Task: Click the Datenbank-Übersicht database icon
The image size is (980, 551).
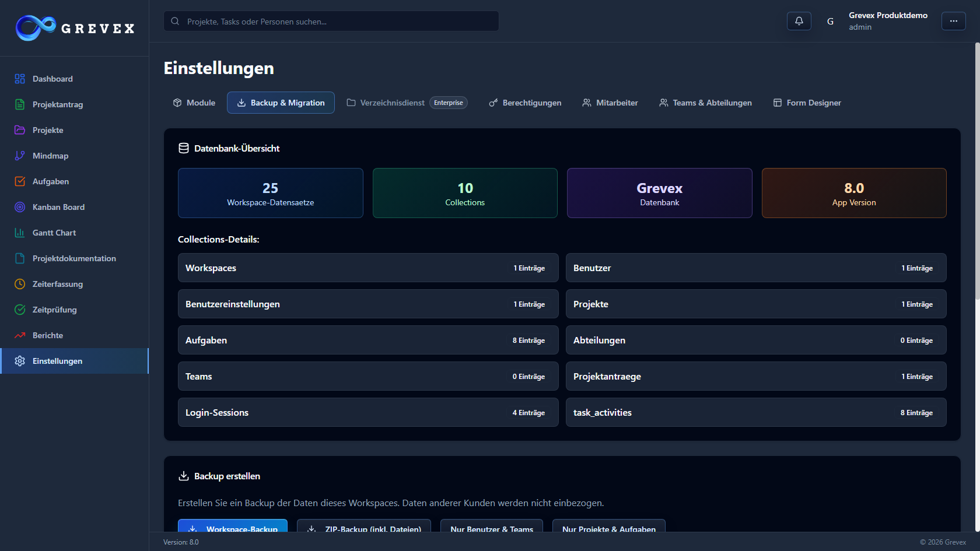Action: (184, 148)
